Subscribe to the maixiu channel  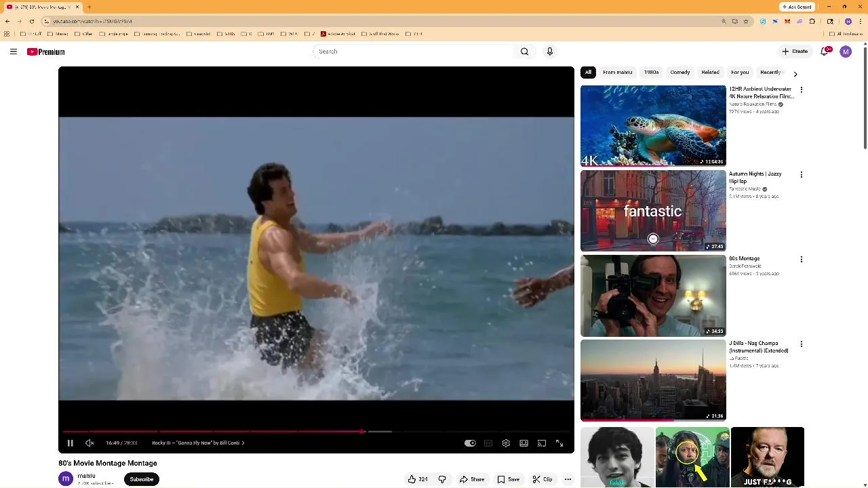click(142, 479)
